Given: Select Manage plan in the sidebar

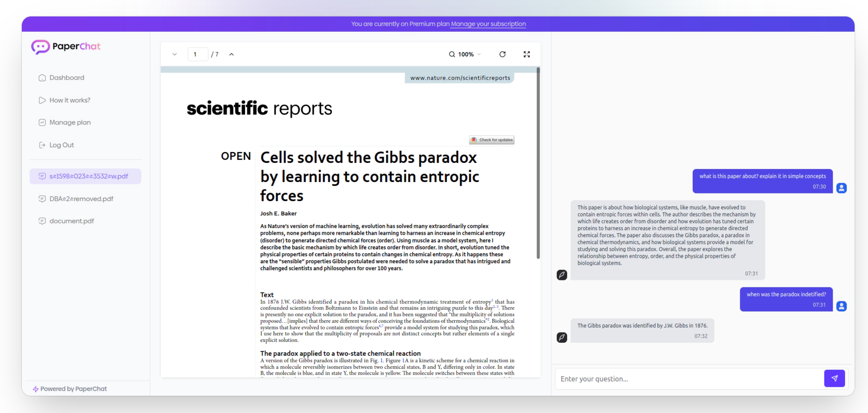Looking at the screenshot, I should click(x=70, y=123).
